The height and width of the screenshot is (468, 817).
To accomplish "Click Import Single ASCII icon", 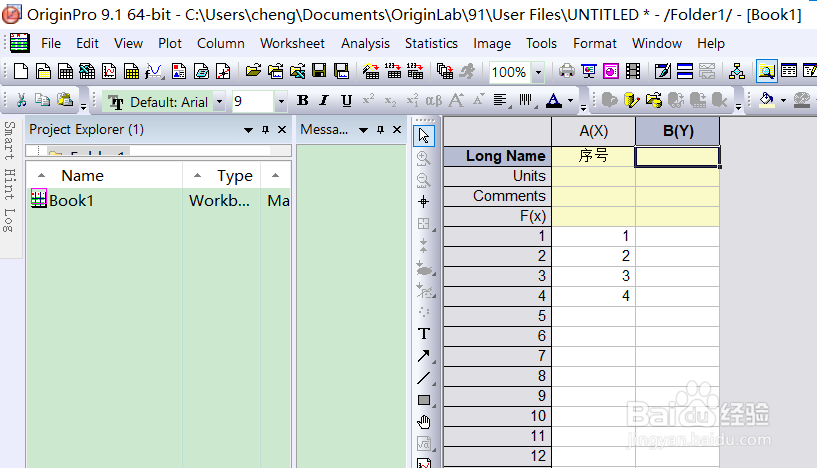I will [x=393, y=71].
